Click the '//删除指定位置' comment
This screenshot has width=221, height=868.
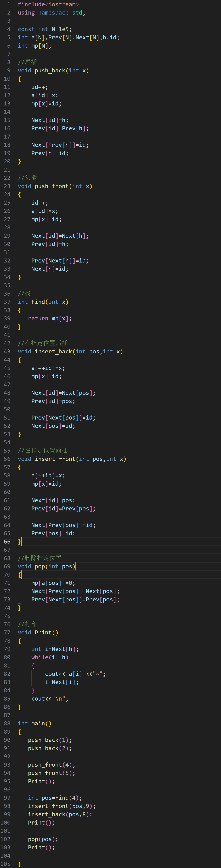tap(40, 558)
